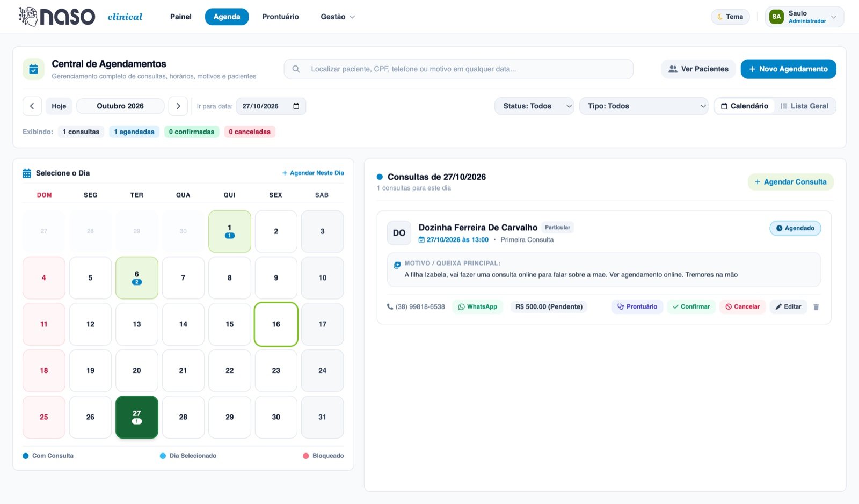Viewport: 859px width, 504px height.
Task: Open WhatsApp for this patient
Action: (477, 307)
